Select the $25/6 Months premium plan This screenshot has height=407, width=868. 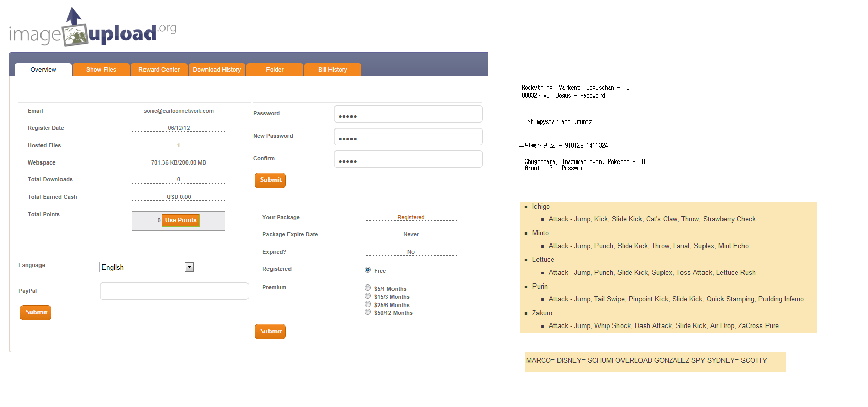[368, 304]
